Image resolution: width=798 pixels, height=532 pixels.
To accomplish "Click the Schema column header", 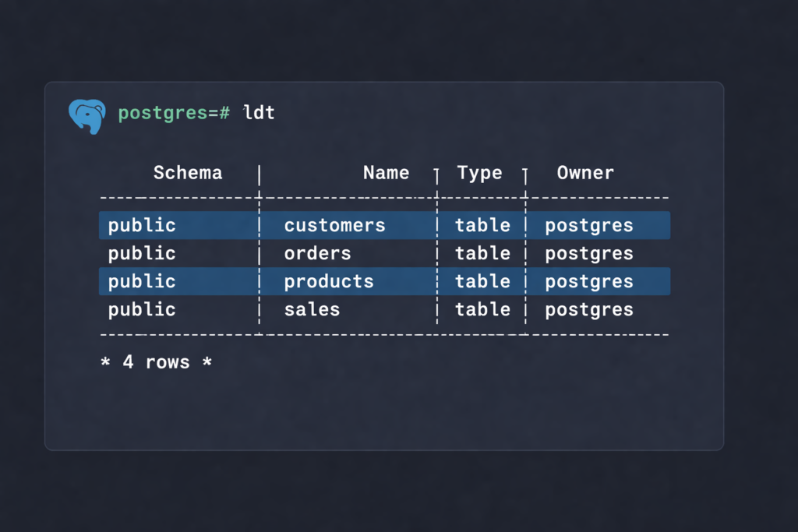I will point(187,173).
